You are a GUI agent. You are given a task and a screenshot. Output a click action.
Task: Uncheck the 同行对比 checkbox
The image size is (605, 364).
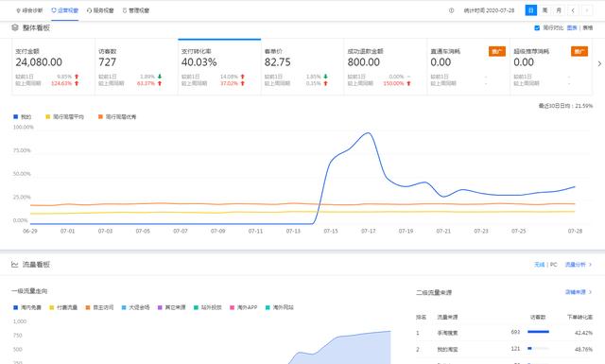537,27
